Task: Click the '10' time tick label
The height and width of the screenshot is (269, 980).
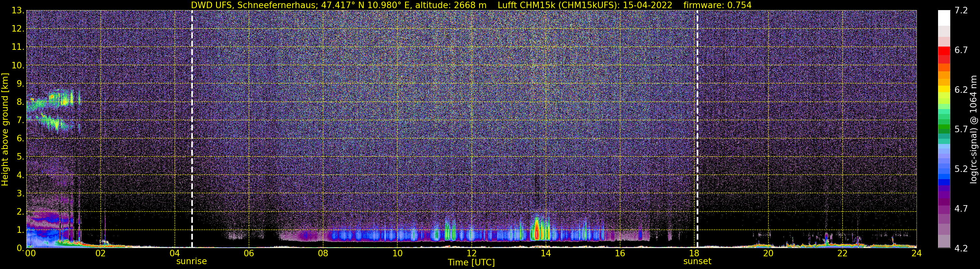Action: pos(397,253)
